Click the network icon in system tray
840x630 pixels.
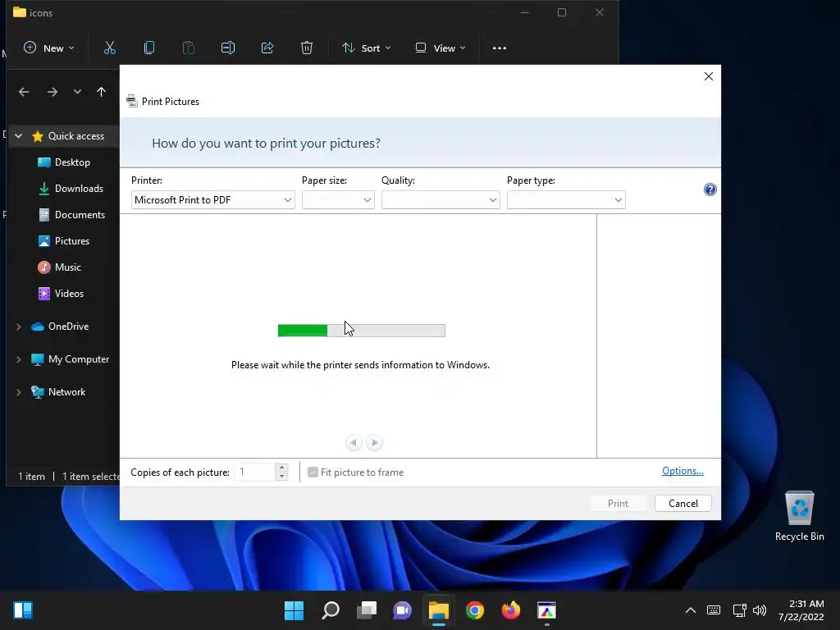[x=739, y=610]
